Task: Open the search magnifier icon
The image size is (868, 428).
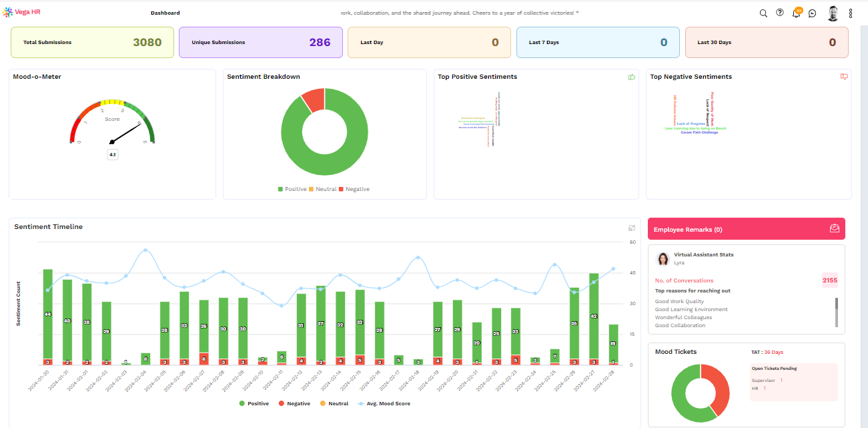Action: (x=763, y=13)
